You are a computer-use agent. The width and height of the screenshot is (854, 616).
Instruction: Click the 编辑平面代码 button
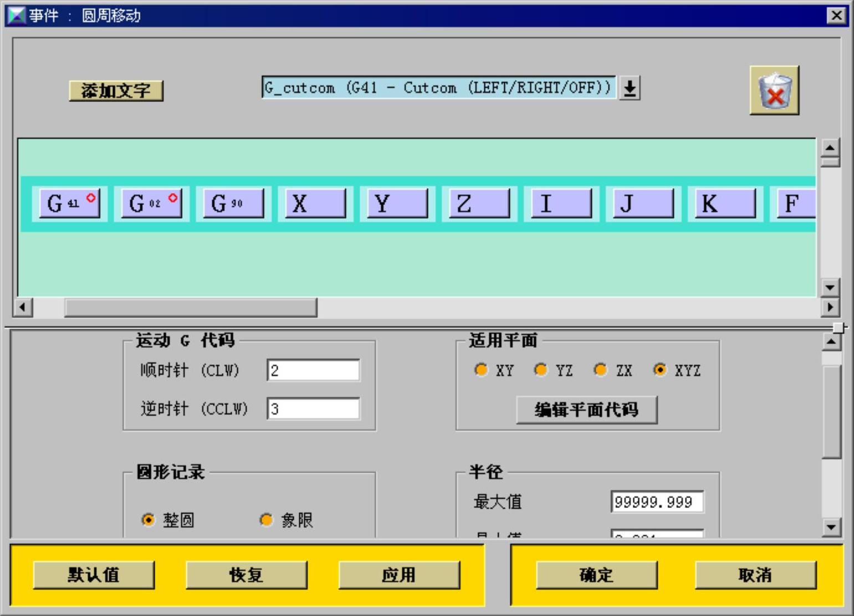pos(587,410)
